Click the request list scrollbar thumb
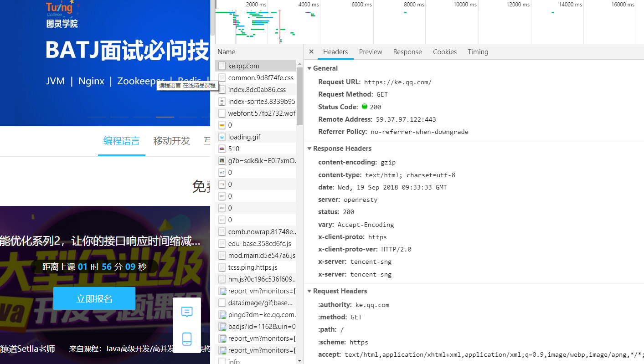This screenshot has width=644, height=364. click(x=299, y=96)
